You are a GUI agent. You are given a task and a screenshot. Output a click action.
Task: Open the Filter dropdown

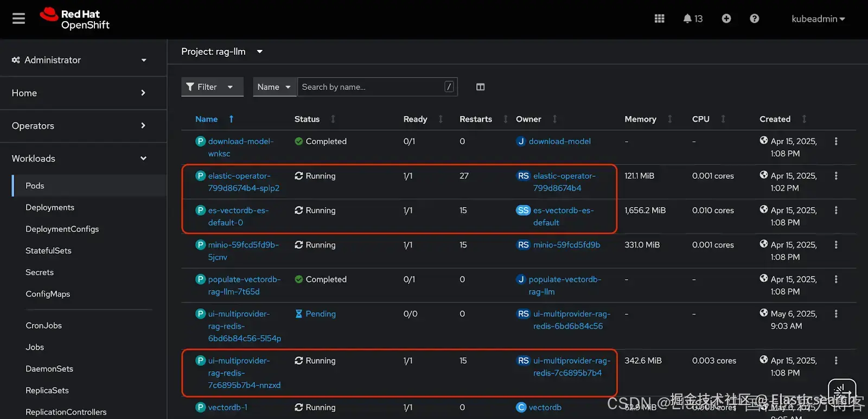point(212,87)
